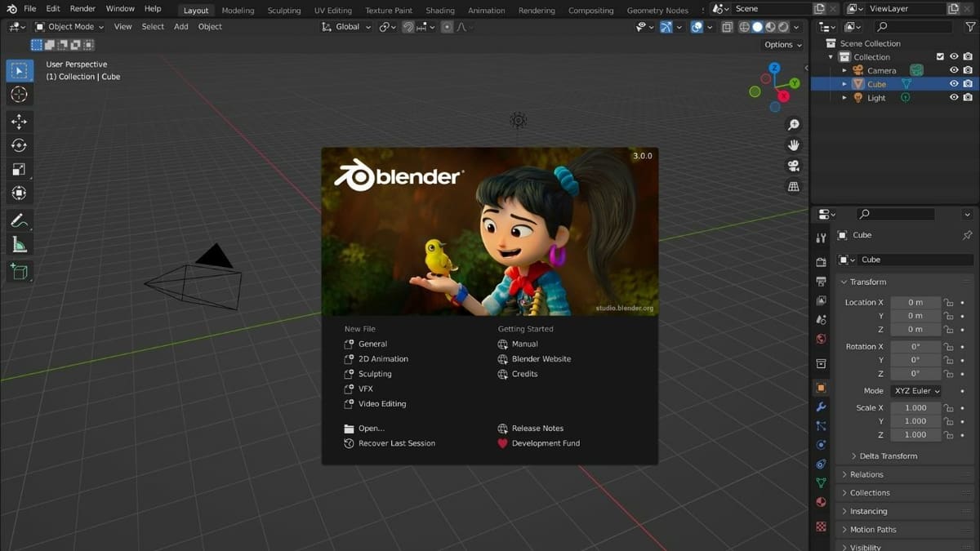This screenshot has height=551, width=980.
Task: Exclude Collection from view layer checkbox
Action: point(940,57)
